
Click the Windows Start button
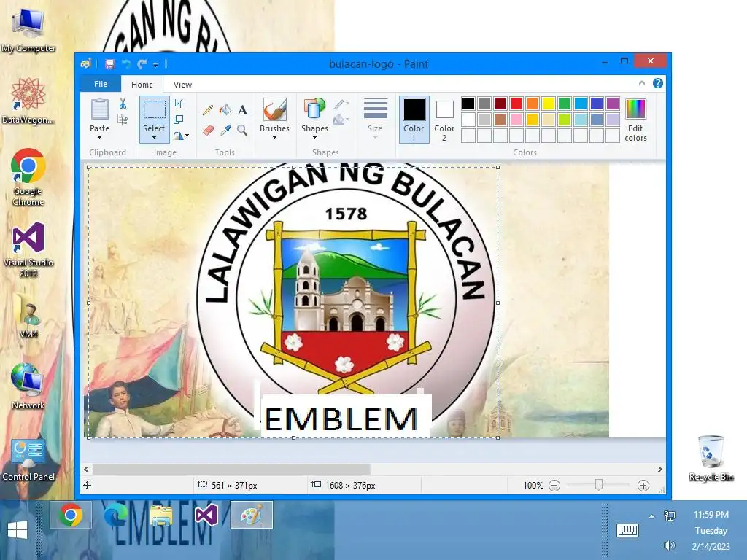click(x=18, y=529)
